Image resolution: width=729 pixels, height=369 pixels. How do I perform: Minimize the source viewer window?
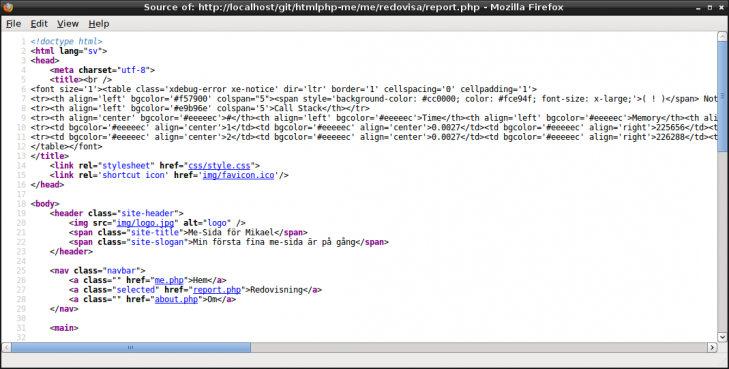698,7
